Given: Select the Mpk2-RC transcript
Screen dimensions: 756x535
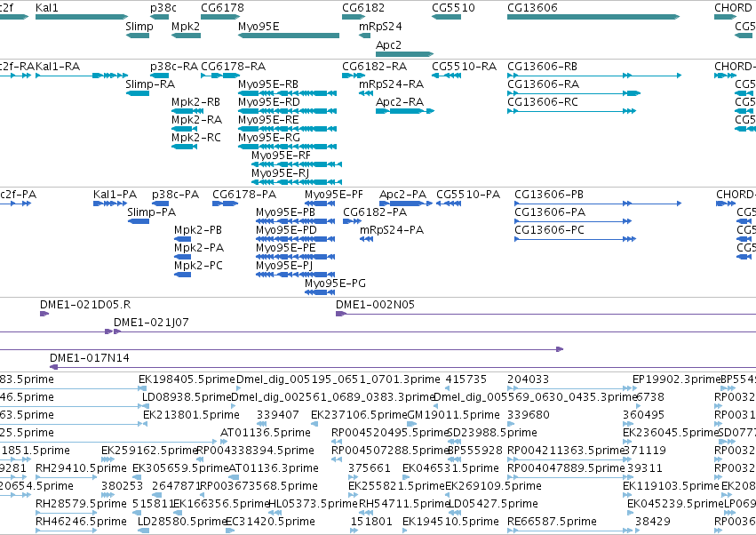Looking at the screenshot, I should pyautogui.click(x=184, y=147).
